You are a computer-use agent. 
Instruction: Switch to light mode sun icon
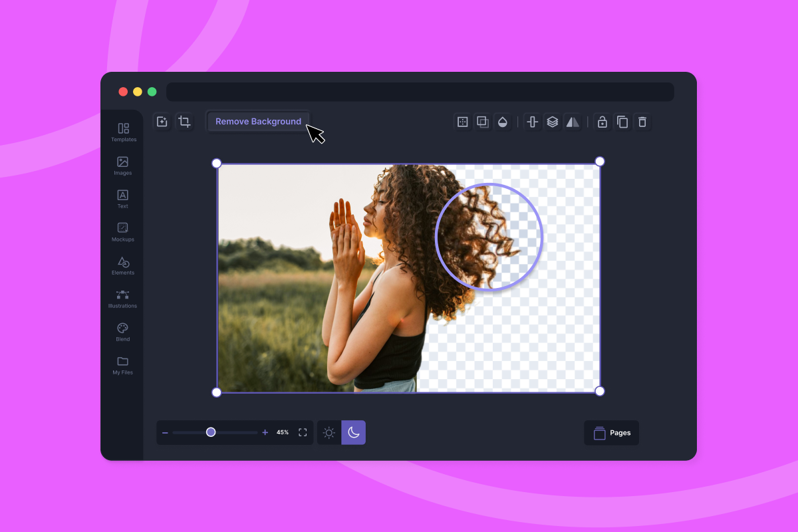pyautogui.click(x=329, y=433)
